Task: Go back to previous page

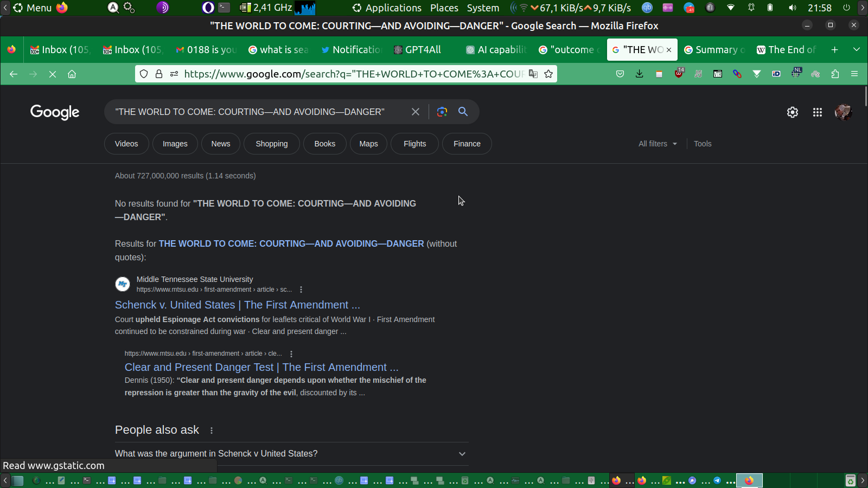Action: 14,74
